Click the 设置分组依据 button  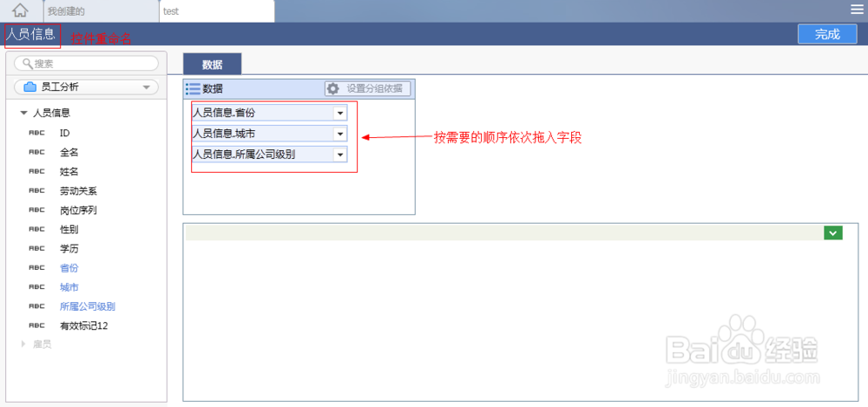[368, 88]
